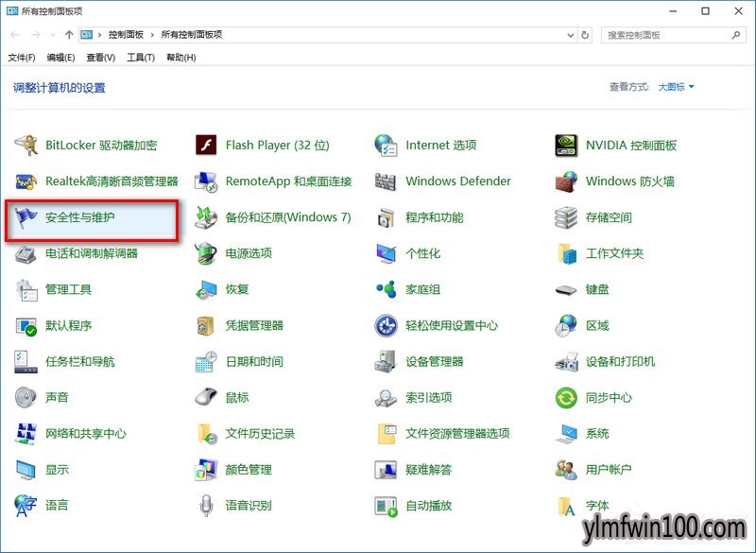Click the 字体 link
Image resolution: width=756 pixels, height=553 pixels.
tap(597, 506)
